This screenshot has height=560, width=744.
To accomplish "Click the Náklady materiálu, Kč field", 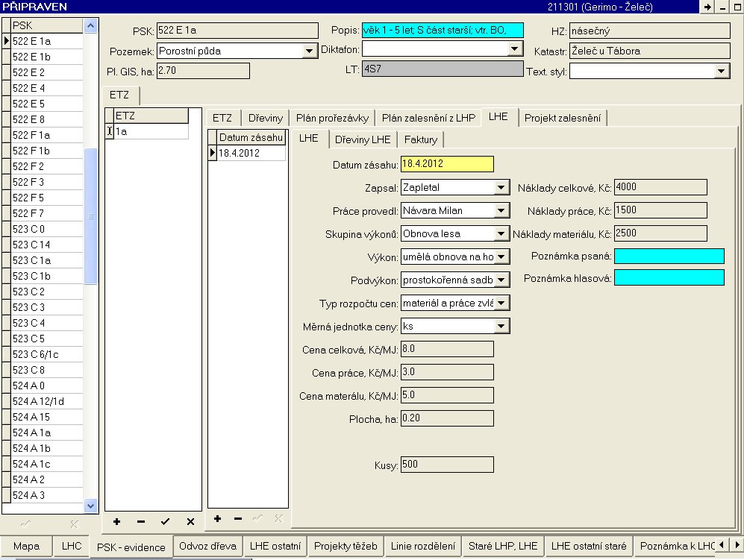I will pyautogui.click(x=660, y=233).
